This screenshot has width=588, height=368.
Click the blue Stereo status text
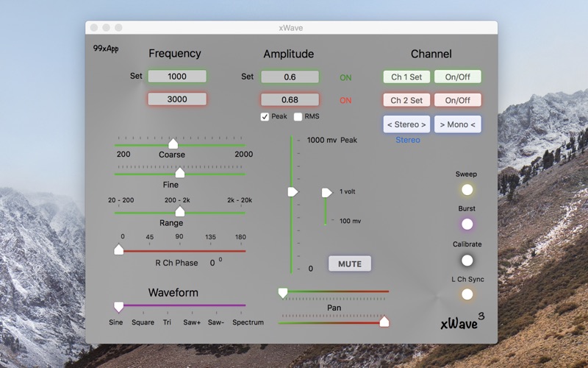(x=408, y=140)
